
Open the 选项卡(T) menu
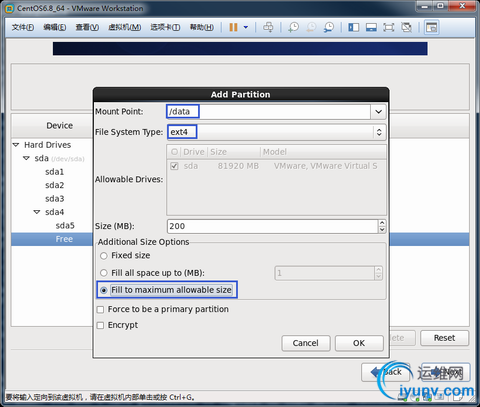[x=165, y=27]
